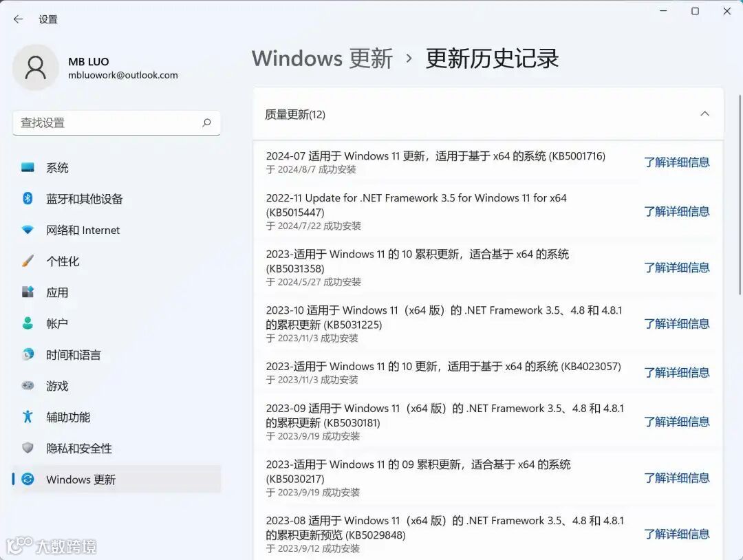Click the Windows 更新 sync icon
This screenshot has width=743, height=560.
tap(28, 479)
